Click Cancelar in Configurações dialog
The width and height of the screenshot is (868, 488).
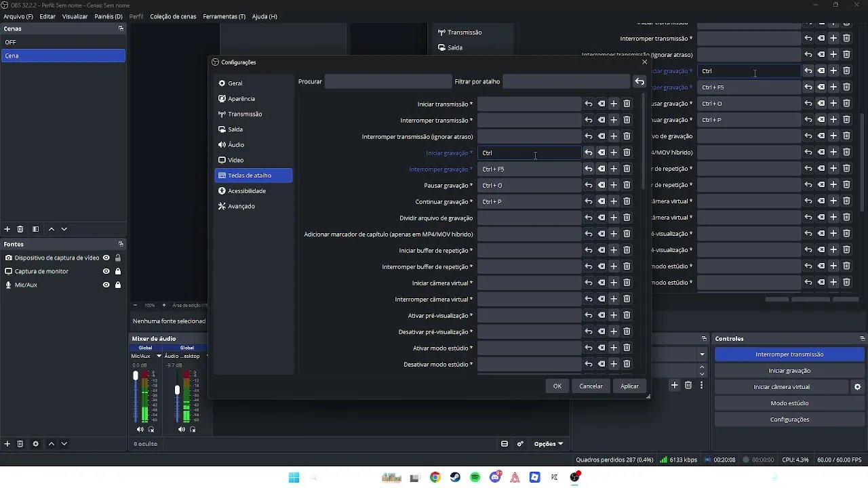[591, 386]
